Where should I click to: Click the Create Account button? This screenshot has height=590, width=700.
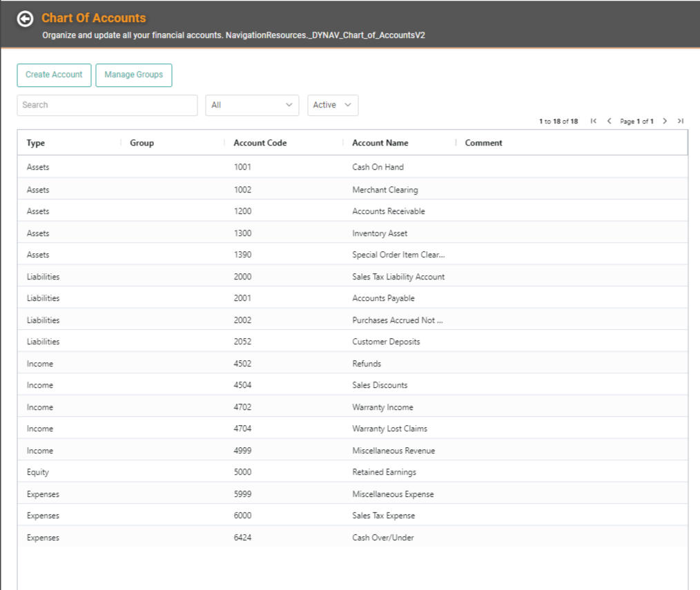click(54, 75)
